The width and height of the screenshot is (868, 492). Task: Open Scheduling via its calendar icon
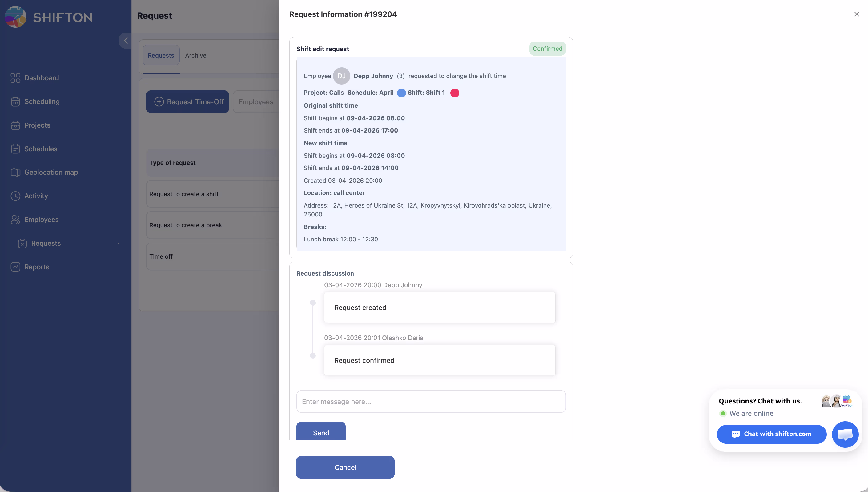coord(15,102)
